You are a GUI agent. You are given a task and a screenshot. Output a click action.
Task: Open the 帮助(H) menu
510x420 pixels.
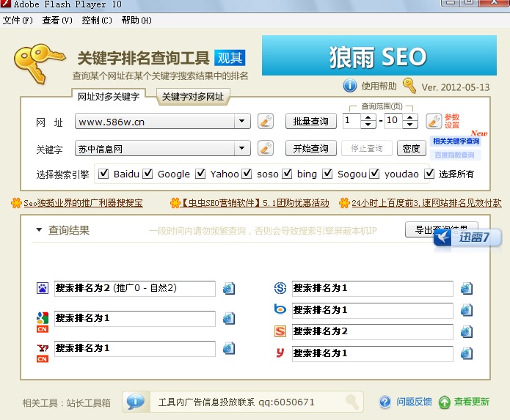[136, 21]
